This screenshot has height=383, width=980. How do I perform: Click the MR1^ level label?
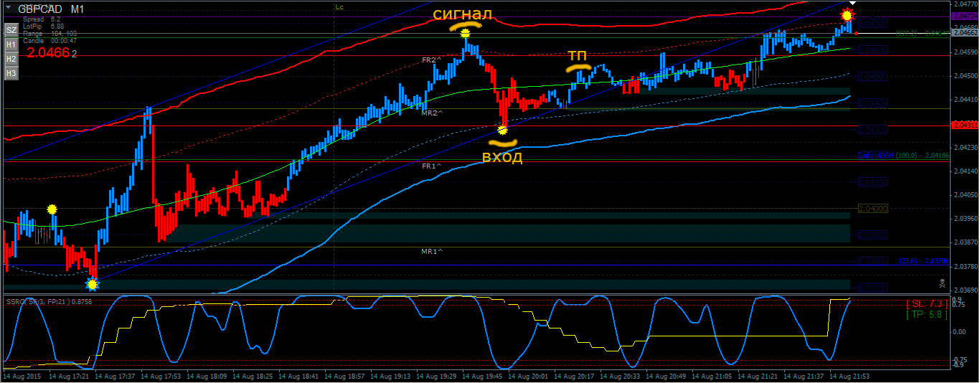[431, 251]
